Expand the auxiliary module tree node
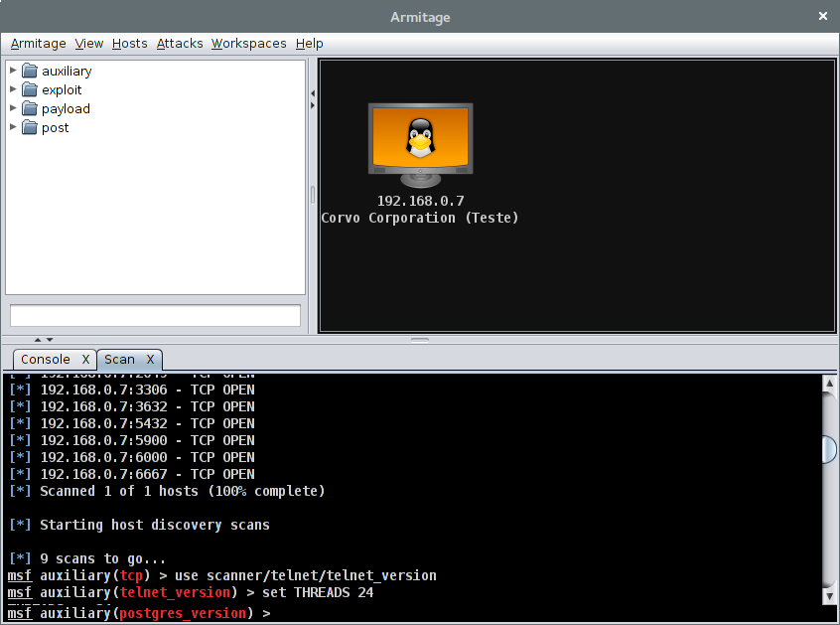The height and width of the screenshot is (625, 840). pos(13,71)
